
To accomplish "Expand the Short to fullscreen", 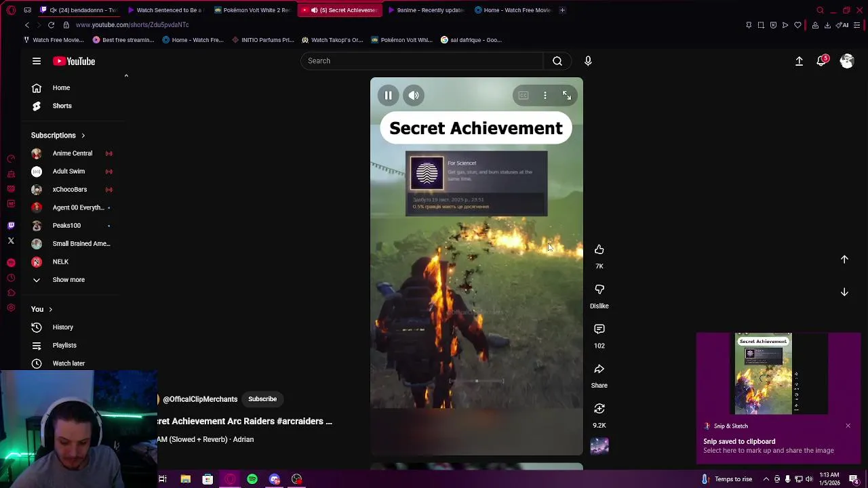I will pyautogui.click(x=567, y=96).
